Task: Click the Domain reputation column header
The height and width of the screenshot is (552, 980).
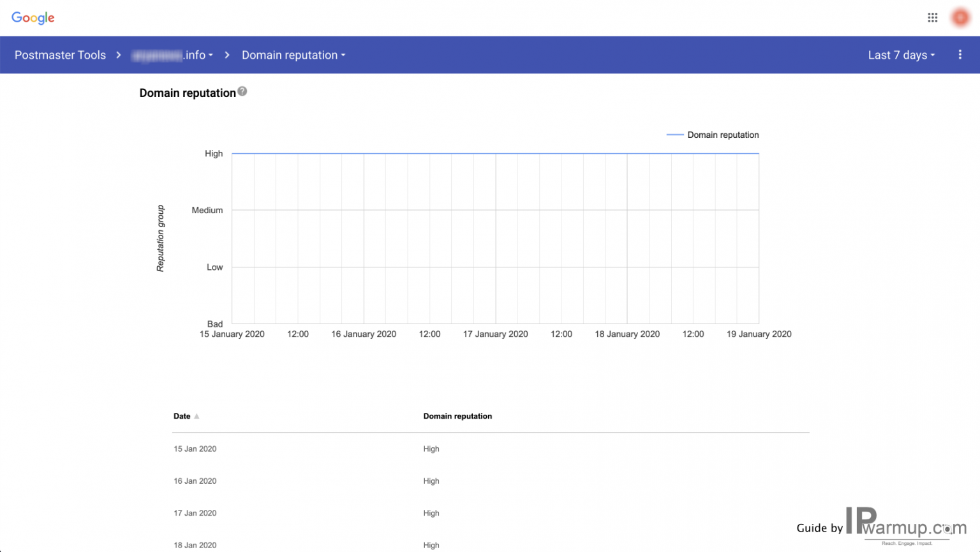Action: point(457,415)
